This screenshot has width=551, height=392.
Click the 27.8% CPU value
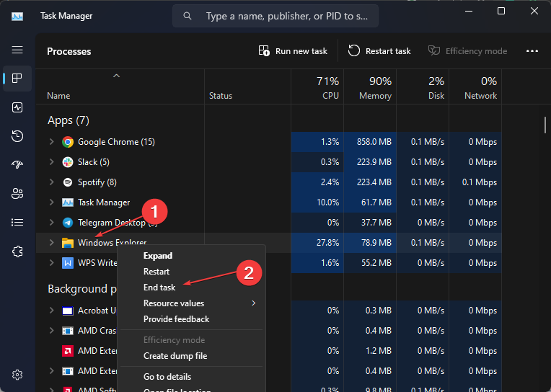[x=327, y=243]
